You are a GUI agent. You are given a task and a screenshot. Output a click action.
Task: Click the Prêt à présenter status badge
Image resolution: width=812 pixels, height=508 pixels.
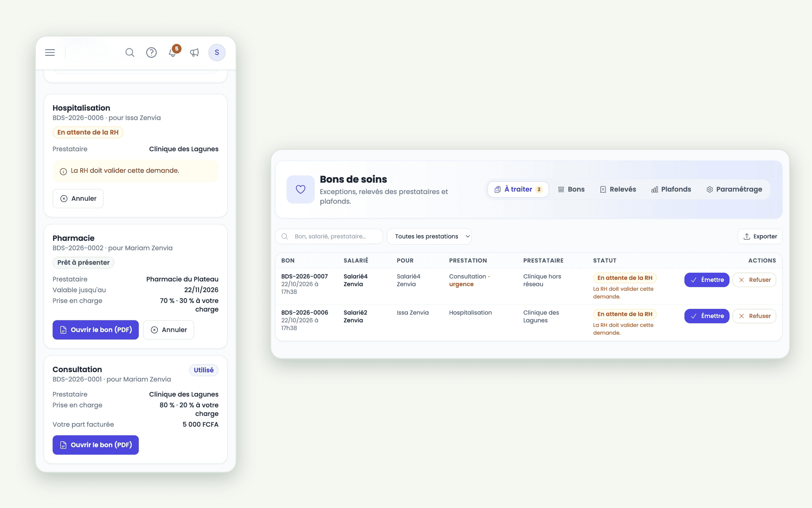tap(83, 262)
